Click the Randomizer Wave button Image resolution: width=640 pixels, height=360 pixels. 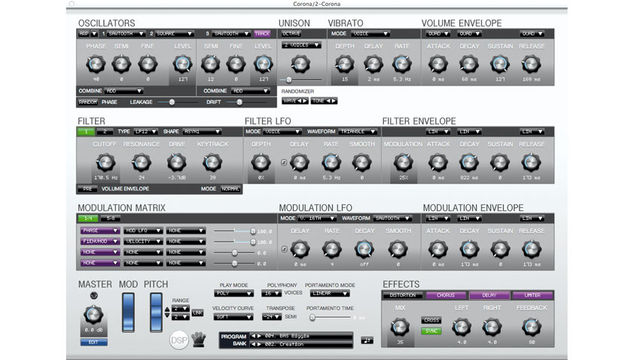[295, 101]
